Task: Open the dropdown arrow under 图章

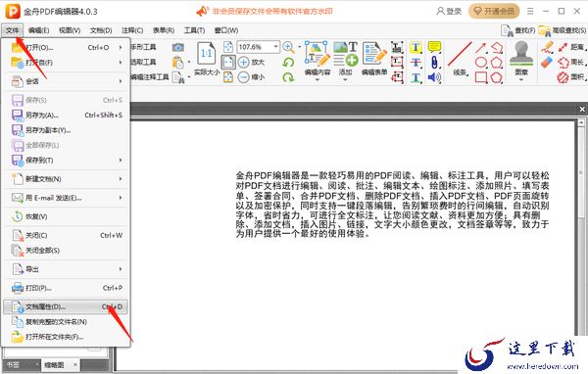Action: tap(521, 79)
